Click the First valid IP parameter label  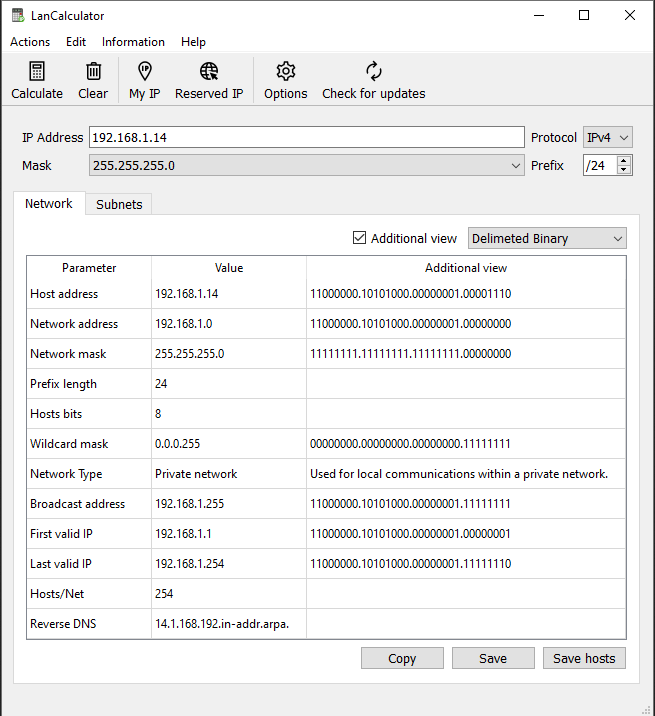pos(61,534)
